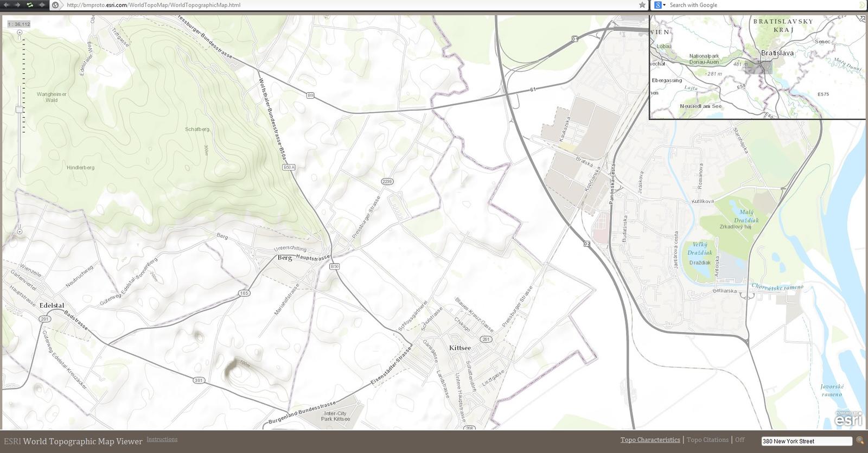Click the esri logo on map
The image size is (868, 453).
(x=848, y=419)
